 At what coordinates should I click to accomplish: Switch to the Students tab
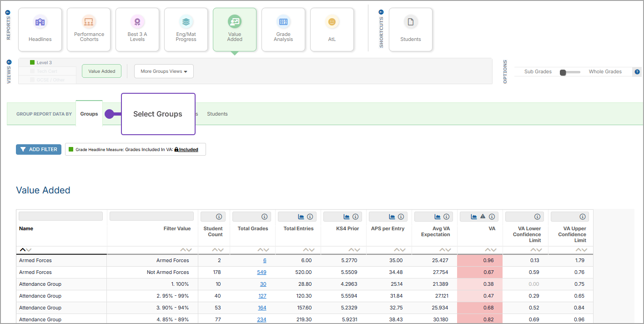(x=217, y=114)
